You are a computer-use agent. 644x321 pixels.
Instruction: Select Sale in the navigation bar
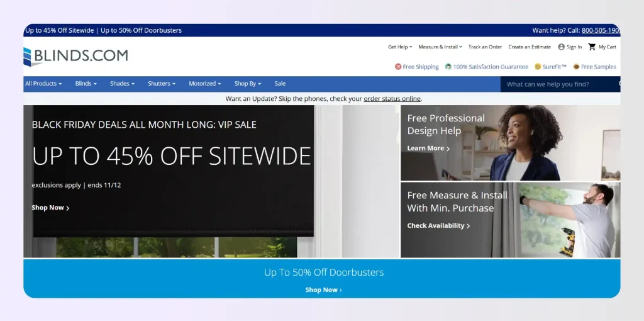[x=280, y=84]
